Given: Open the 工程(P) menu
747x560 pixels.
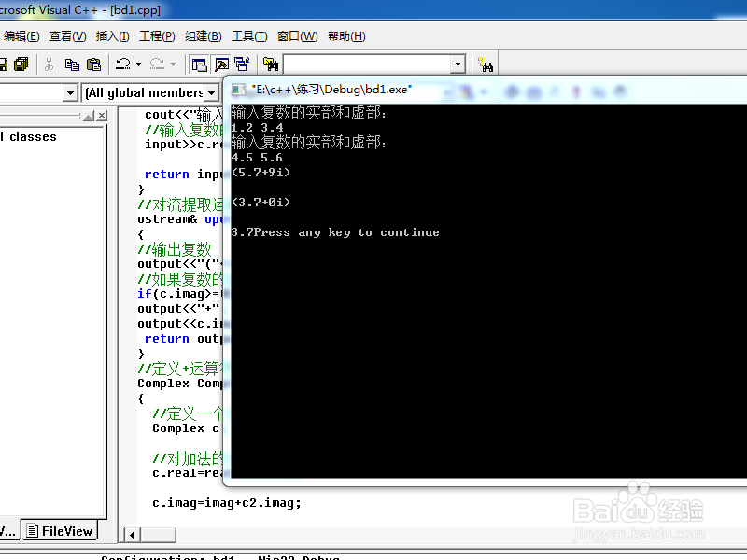Looking at the screenshot, I should [157, 36].
